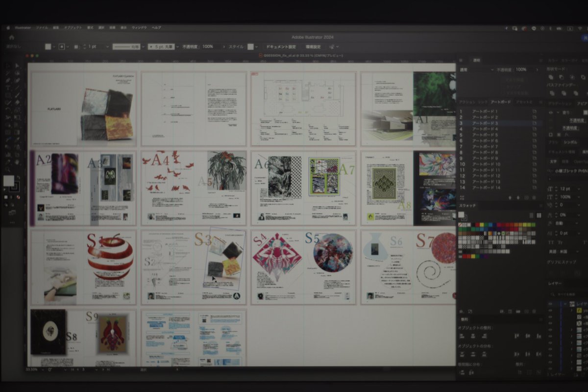Align objects to horizontal left
This screenshot has width=588, height=392.
[x=462, y=336]
